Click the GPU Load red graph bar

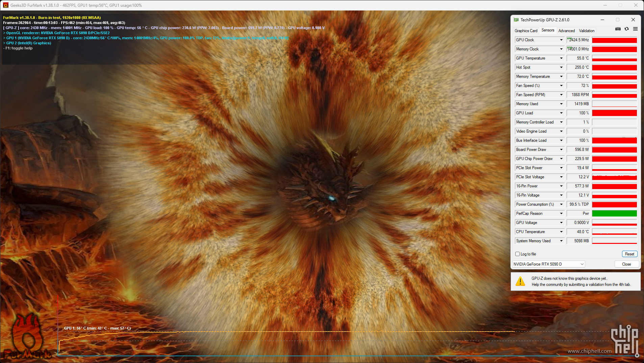pyautogui.click(x=614, y=113)
